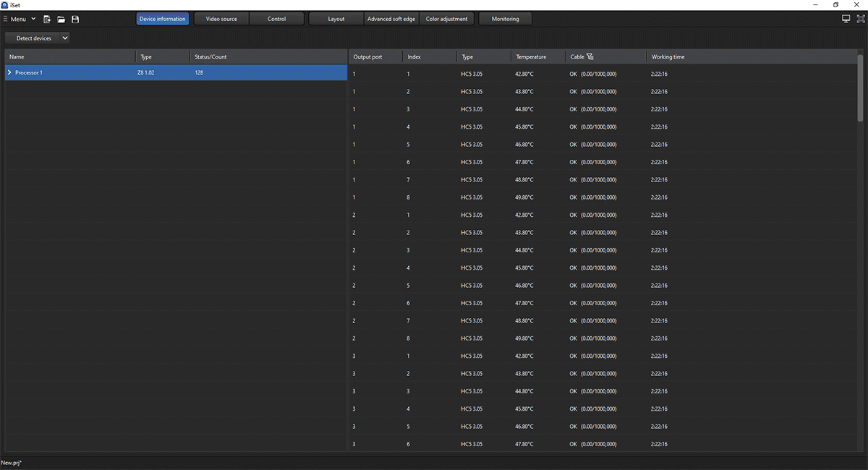Viewport: 868px width, 470px height.
Task: Click the filter icon beside the Cable header
Action: tap(590, 56)
